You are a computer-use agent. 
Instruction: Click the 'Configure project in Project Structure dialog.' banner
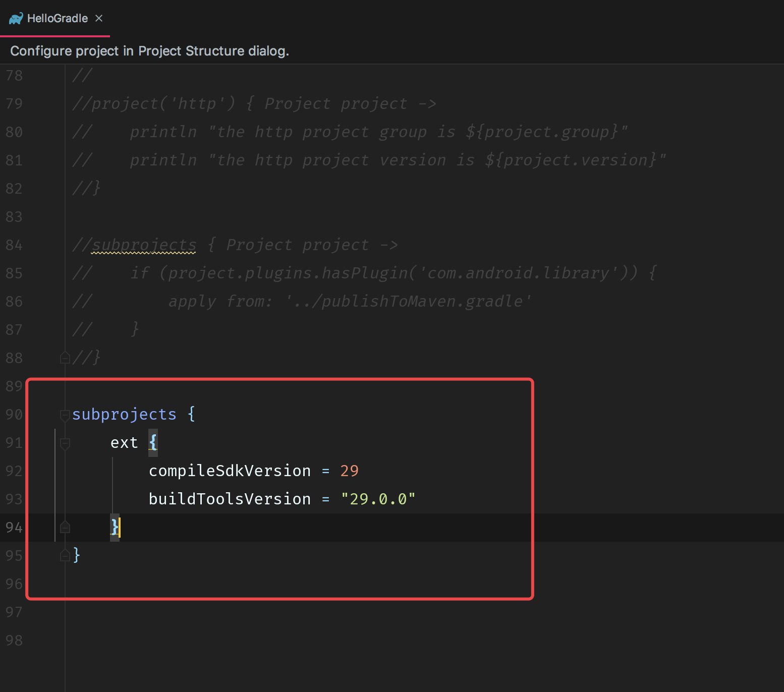coord(149,51)
